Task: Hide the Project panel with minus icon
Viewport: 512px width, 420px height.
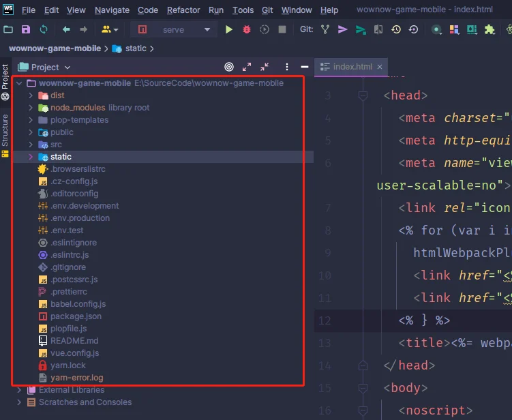Action: click(x=304, y=67)
